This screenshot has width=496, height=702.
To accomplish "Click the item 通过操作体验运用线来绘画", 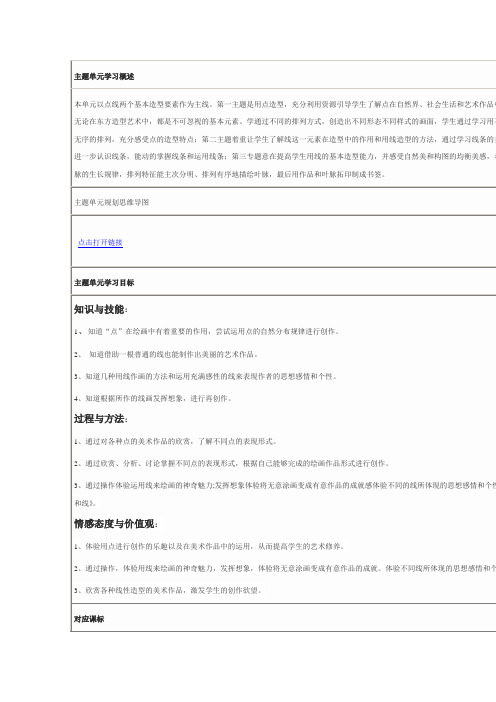I will [285, 485].
